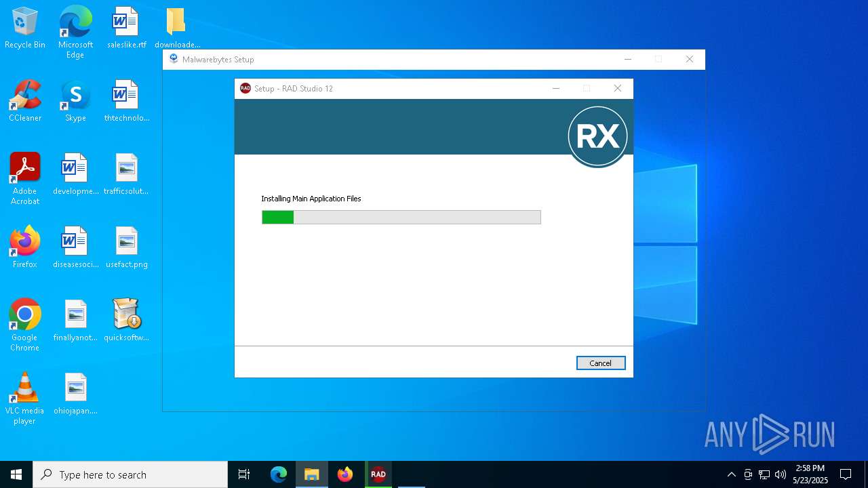The width and height of the screenshot is (868, 488).
Task: Click the 'Malwarebytes Setup' title text
Action: 218,60
